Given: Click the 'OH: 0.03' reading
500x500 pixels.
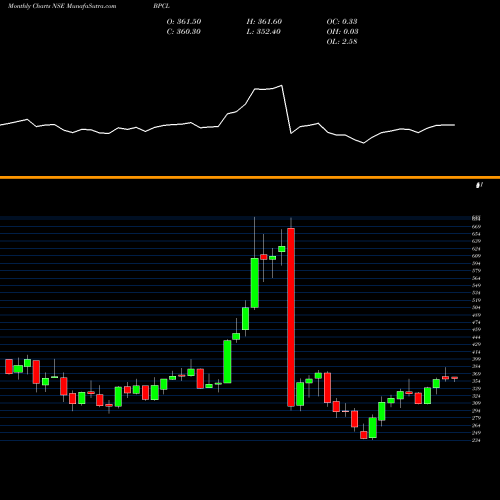Looking at the screenshot, I should [342, 31].
